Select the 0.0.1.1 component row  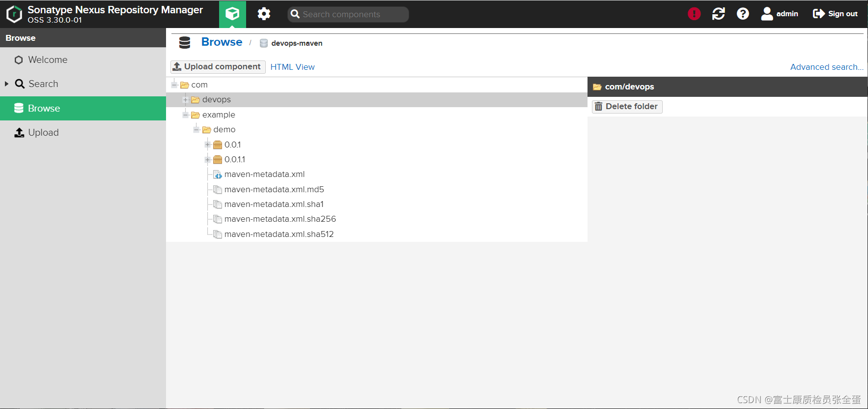tap(377, 159)
